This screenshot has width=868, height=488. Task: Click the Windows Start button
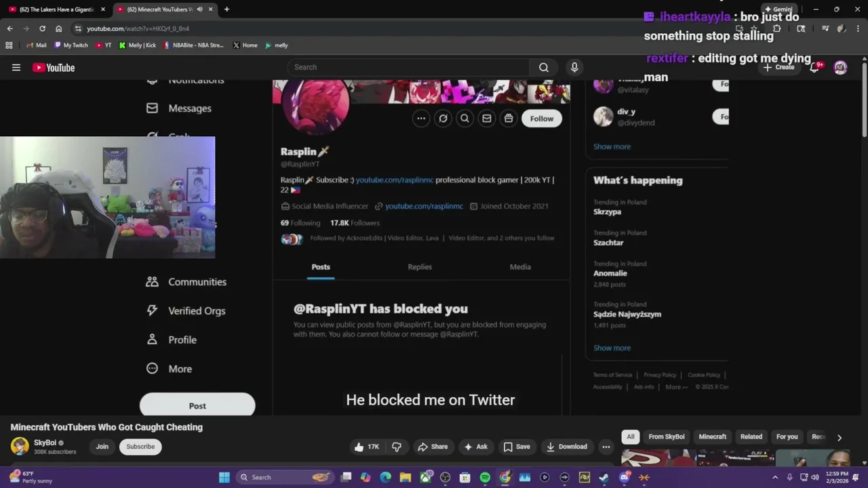(224, 477)
